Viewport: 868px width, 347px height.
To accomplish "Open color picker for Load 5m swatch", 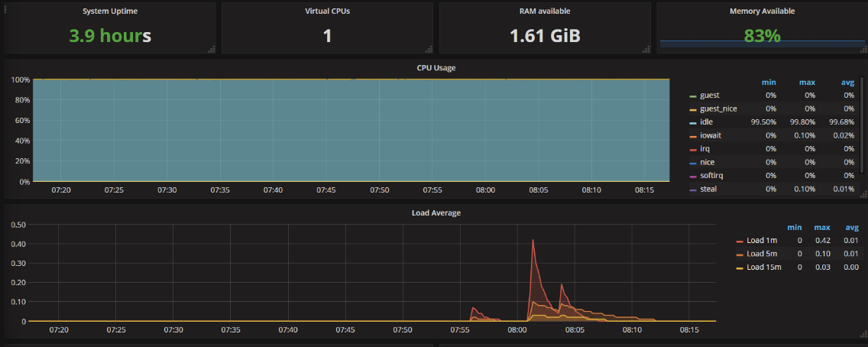I will click(x=740, y=255).
